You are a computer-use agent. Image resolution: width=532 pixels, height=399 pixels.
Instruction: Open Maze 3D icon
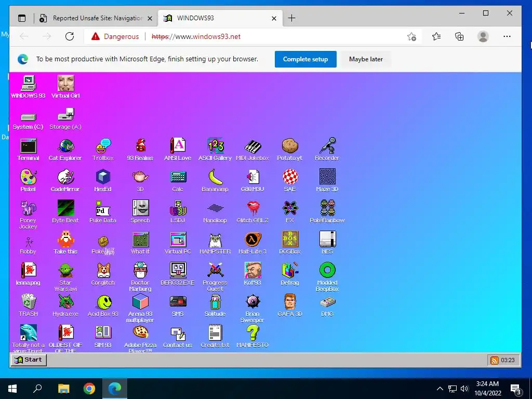327,180
